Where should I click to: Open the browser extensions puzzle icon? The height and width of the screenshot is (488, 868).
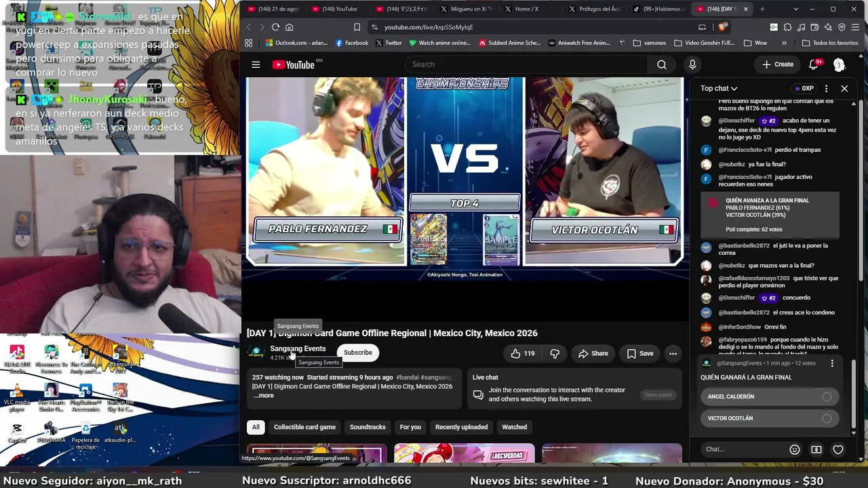[787, 27]
